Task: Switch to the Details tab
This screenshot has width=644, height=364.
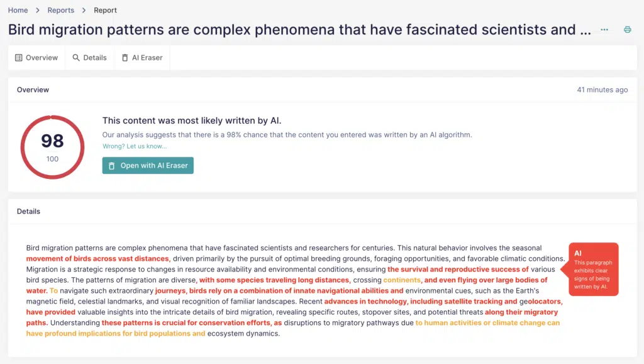Action: (89, 57)
